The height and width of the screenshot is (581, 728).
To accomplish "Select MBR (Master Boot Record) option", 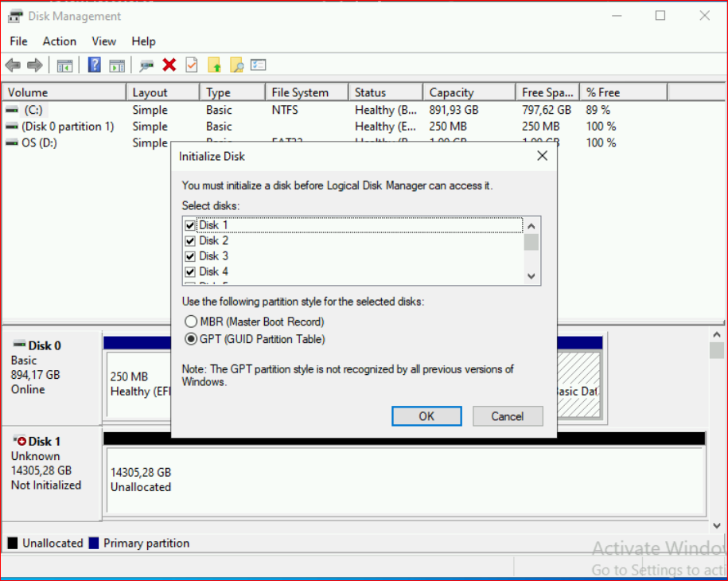I will tap(191, 322).
